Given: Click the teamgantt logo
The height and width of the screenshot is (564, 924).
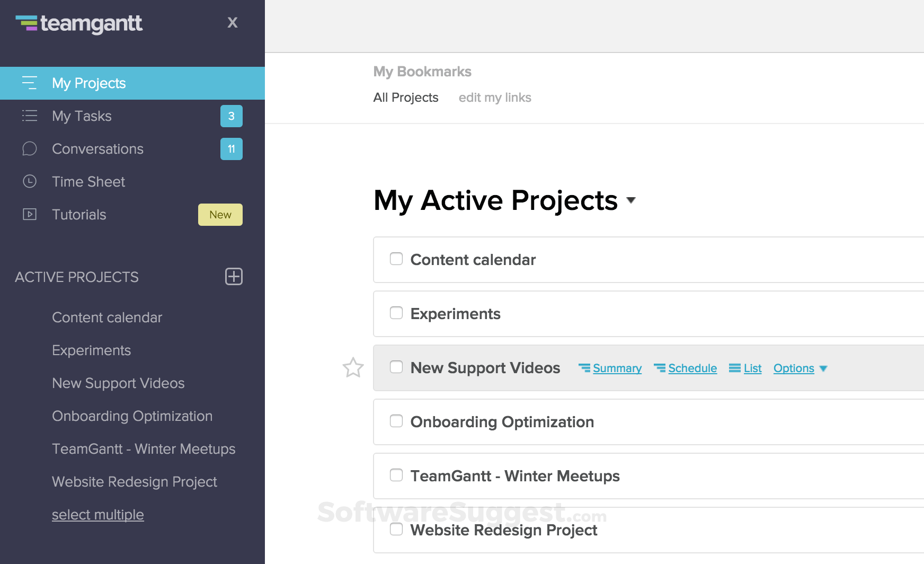Looking at the screenshot, I should click(x=78, y=23).
